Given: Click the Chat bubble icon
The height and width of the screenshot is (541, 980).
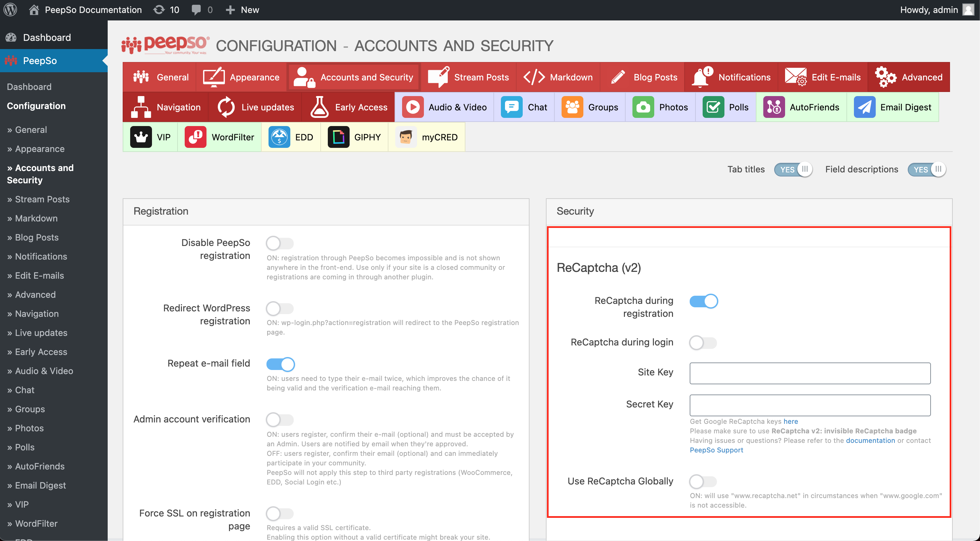Looking at the screenshot, I should 512,107.
